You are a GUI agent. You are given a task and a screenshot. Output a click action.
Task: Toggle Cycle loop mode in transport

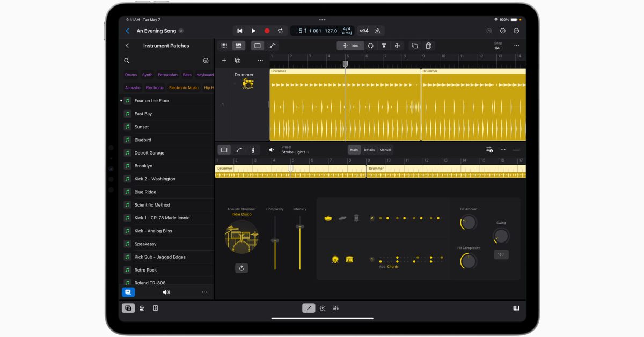coord(280,31)
